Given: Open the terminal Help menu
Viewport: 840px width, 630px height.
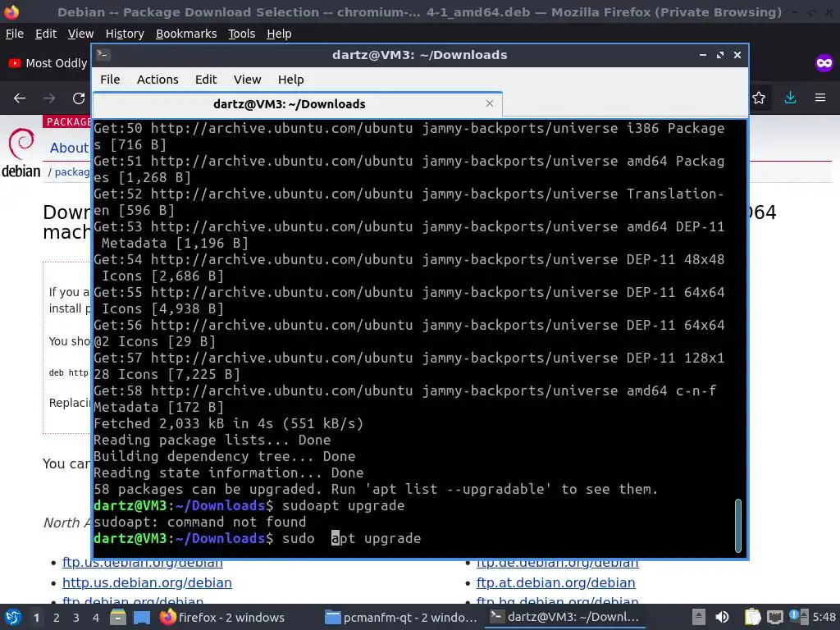Looking at the screenshot, I should coord(290,80).
